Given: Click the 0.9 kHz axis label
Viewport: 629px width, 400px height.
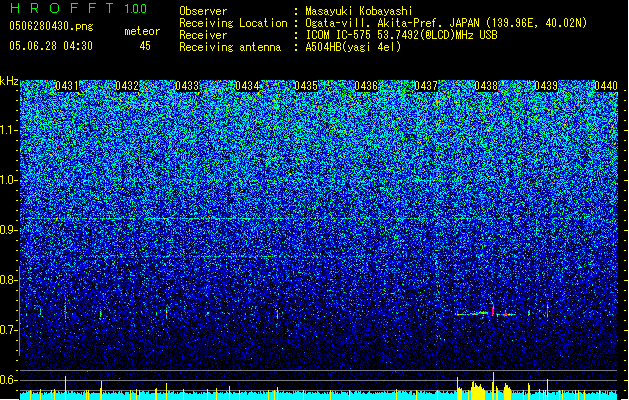Looking at the screenshot, I should [x=9, y=230].
